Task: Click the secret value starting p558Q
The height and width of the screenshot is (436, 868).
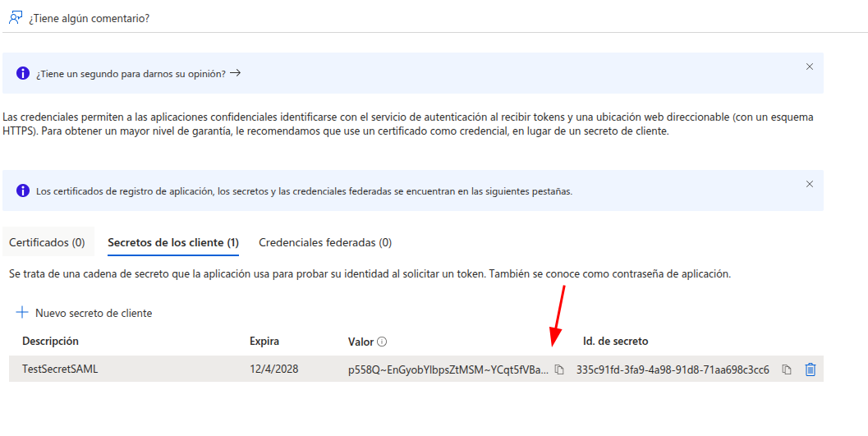Action: (448, 369)
